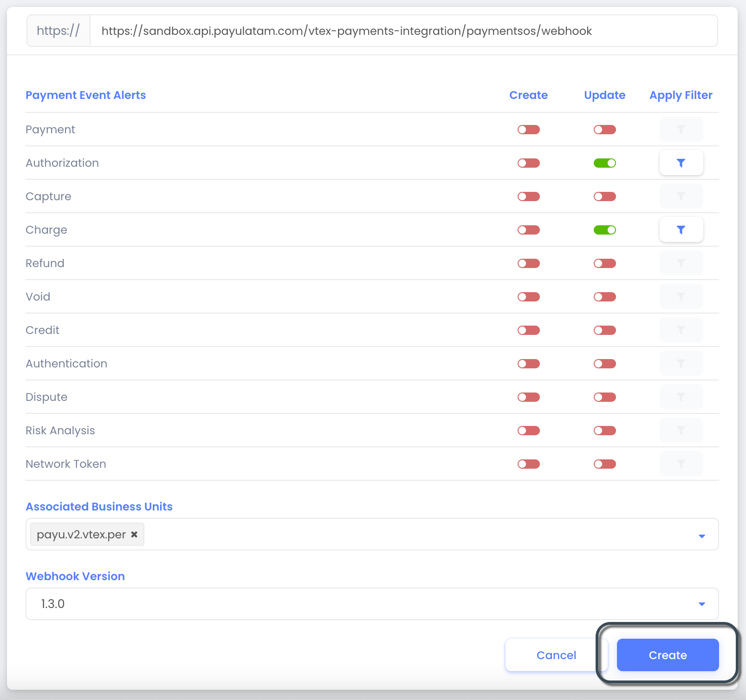The height and width of the screenshot is (700, 746).
Task: Click the Apply Filter column header
Action: click(x=681, y=95)
